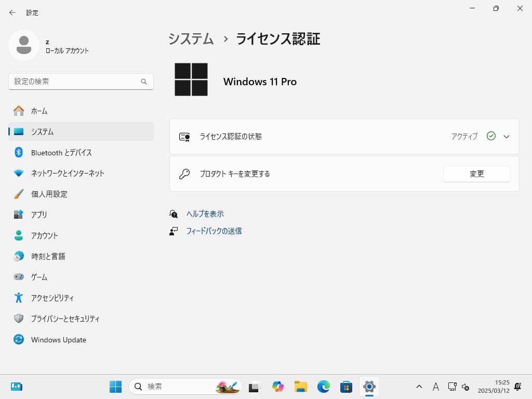The width and height of the screenshot is (532, 399).
Task: Open the ヘルプを表示 link
Action: (205, 214)
